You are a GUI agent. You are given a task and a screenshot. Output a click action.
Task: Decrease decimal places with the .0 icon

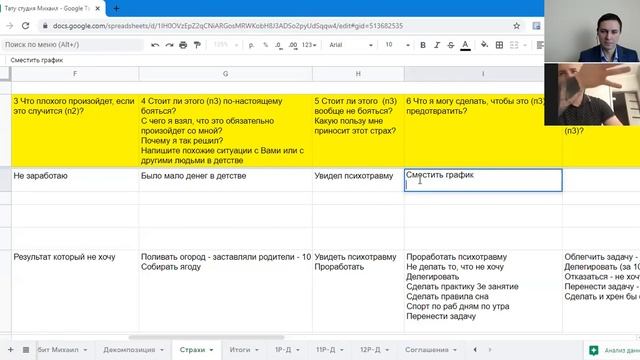click(x=279, y=45)
